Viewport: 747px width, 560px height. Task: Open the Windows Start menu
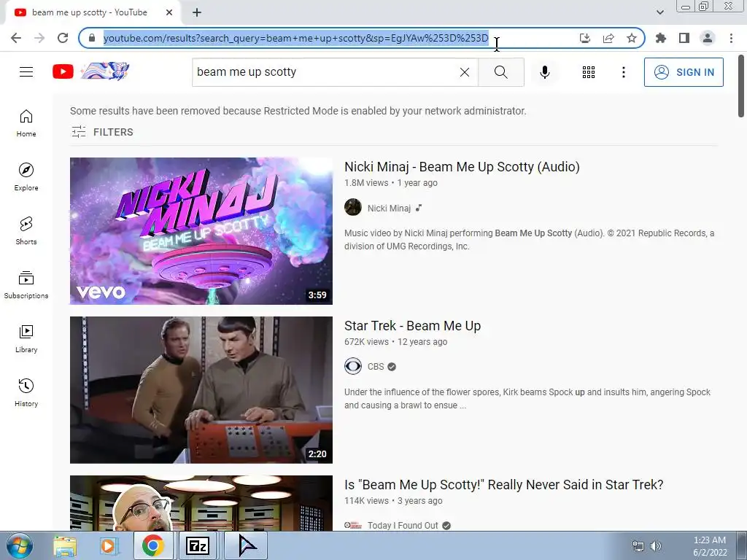(x=20, y=546)
